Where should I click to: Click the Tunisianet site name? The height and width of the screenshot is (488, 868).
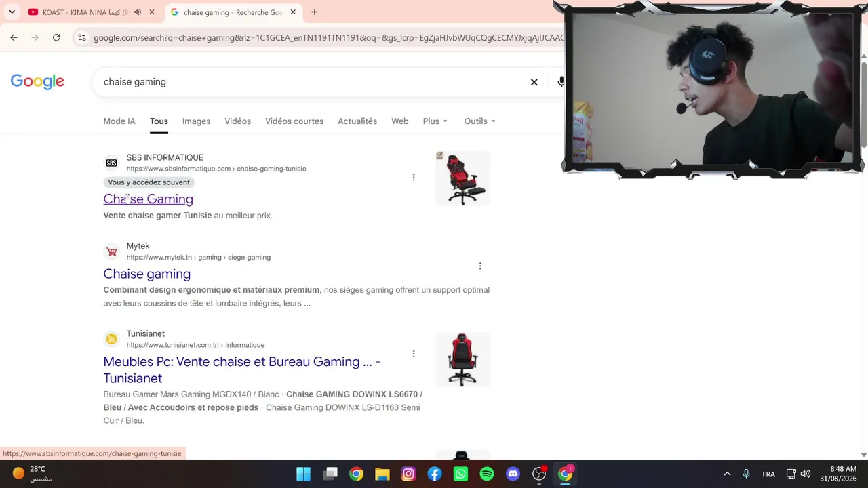[x=145, y=333]
